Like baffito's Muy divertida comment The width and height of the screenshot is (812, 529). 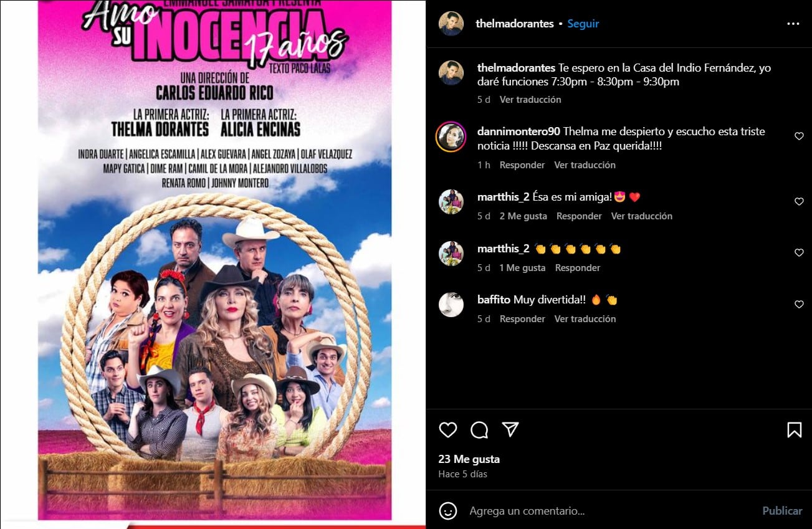(x=799, y=305)
